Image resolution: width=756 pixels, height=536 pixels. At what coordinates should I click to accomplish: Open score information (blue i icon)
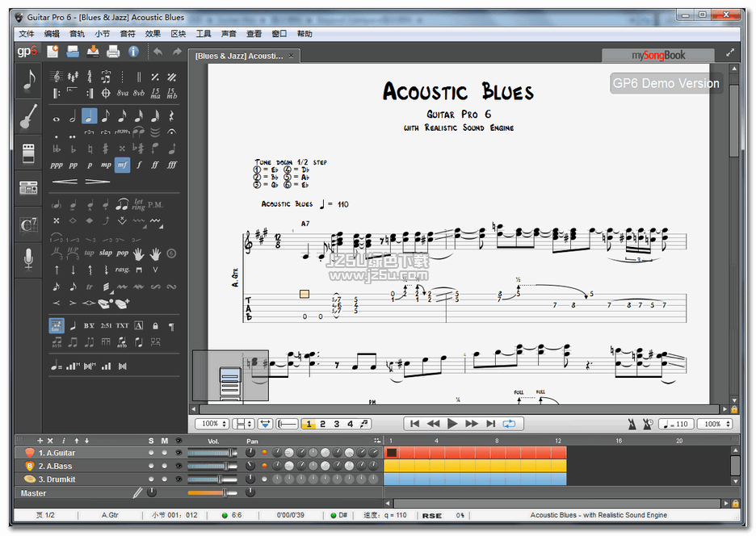[133, 51]
